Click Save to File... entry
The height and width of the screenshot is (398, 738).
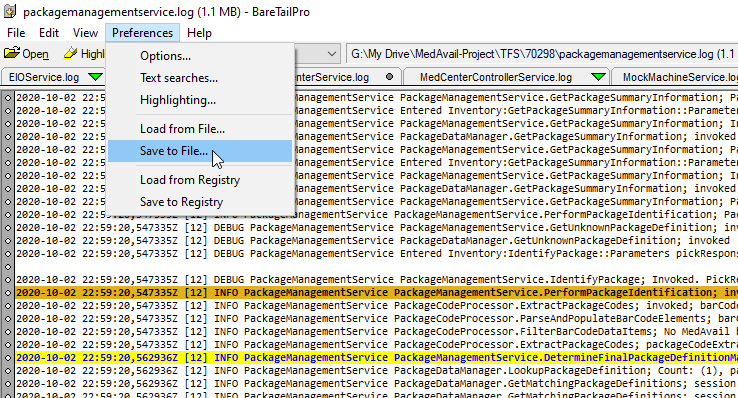pos(200,151)
